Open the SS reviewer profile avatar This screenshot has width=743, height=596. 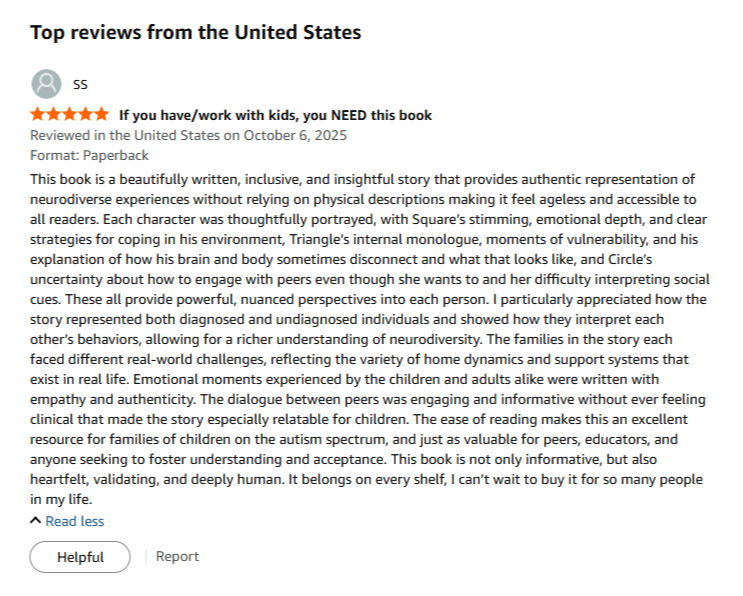pos(46,84)
